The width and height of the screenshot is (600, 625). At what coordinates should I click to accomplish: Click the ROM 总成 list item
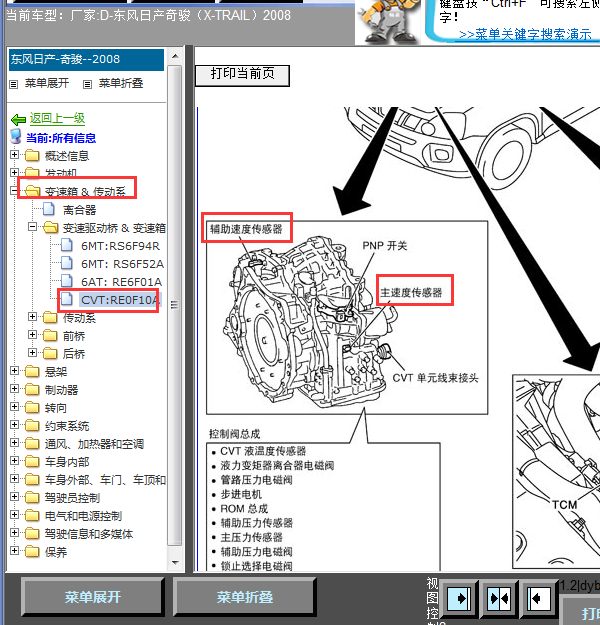click(x=244, y=509)
